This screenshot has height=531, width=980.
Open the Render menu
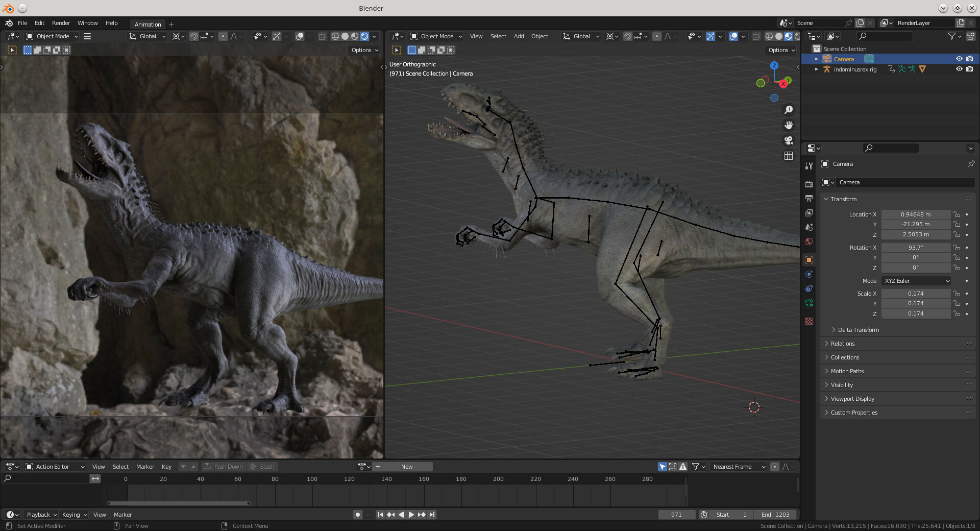click(61, 23)
